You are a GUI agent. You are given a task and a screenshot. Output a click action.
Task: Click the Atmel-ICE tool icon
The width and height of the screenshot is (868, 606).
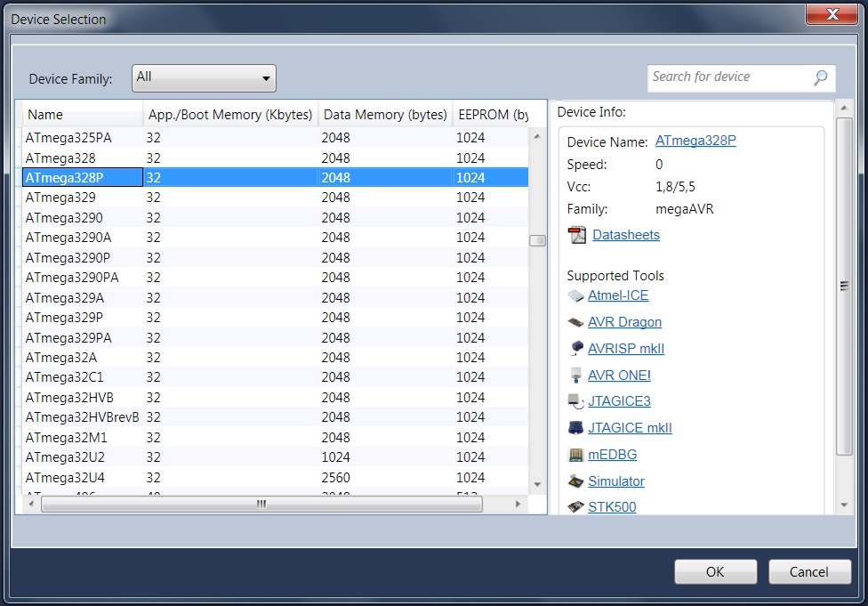click(575, 295)
